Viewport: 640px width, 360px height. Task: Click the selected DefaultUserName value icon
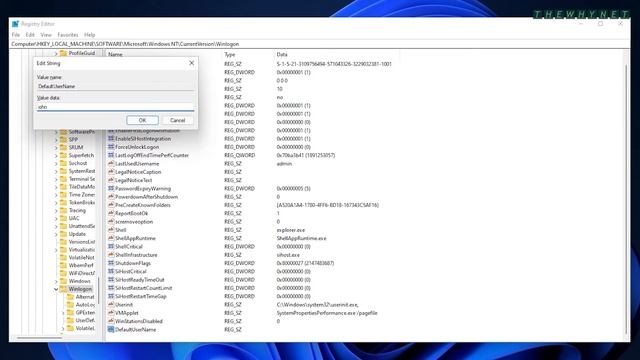tap(111, 329)
